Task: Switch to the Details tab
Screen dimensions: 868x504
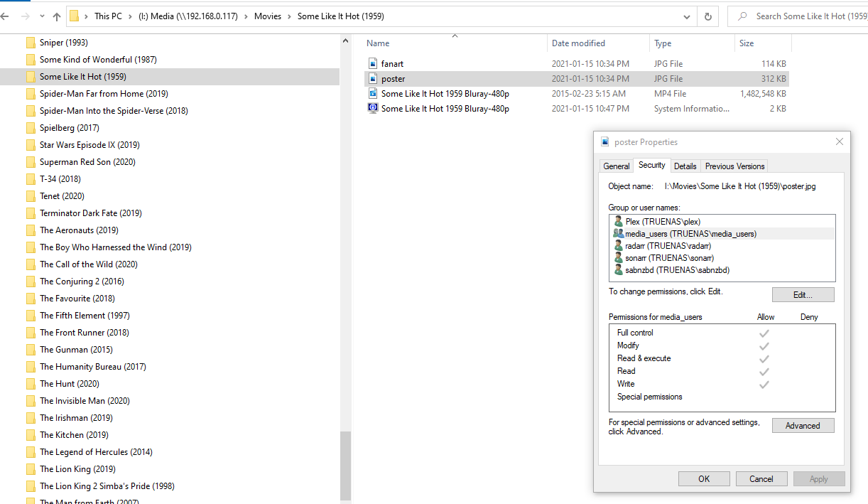Action: tap(685, 166)
